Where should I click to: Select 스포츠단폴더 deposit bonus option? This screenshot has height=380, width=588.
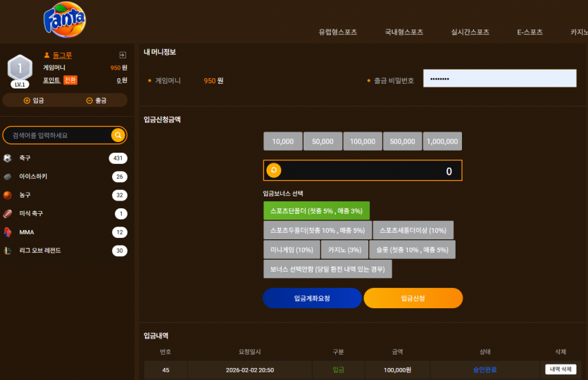click(316, 210)
